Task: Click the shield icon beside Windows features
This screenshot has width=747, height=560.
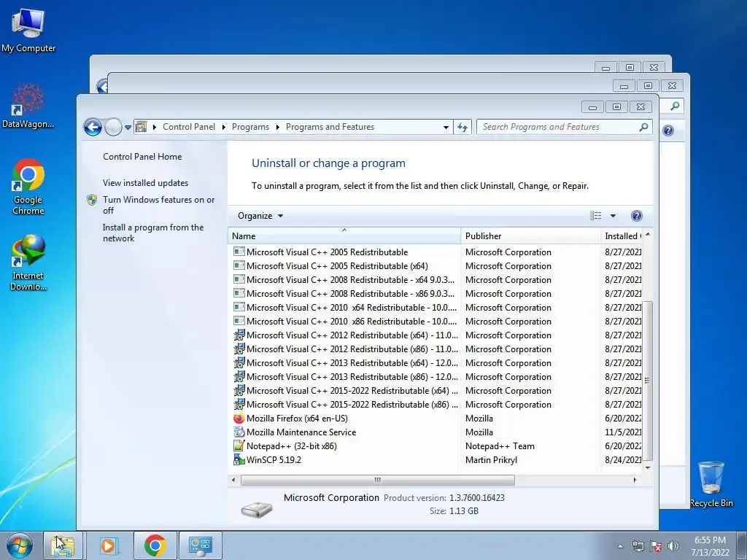Action: [92, 200]
